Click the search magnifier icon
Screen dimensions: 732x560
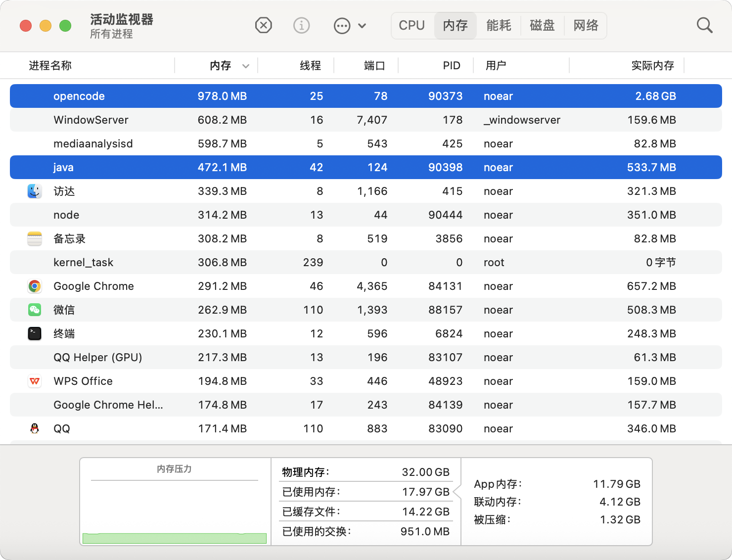click(704, 25)
